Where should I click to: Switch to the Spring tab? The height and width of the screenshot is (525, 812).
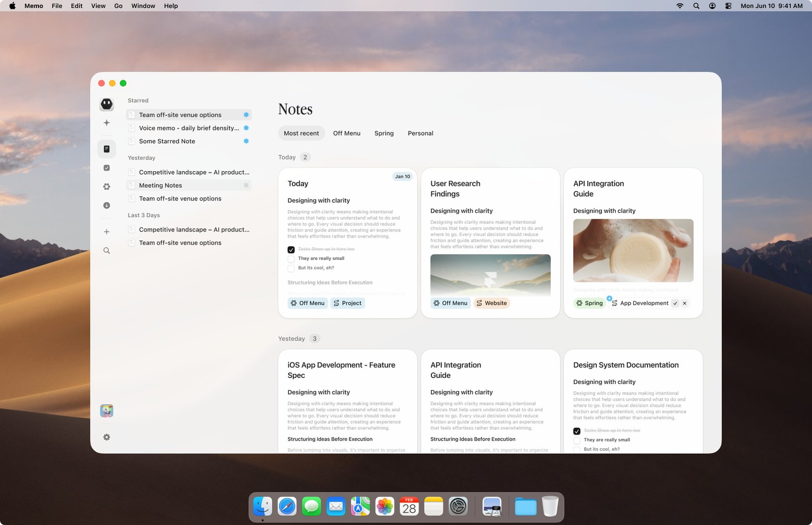click(x=384, y=133)
